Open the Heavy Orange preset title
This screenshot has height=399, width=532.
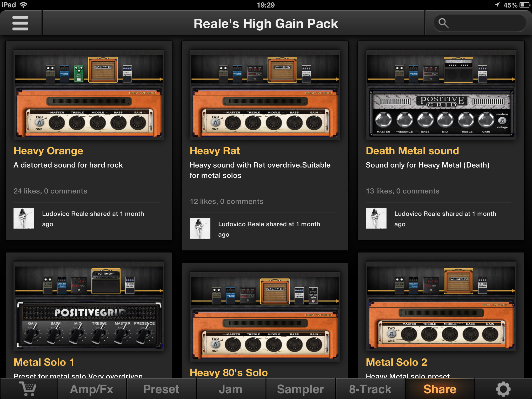click(x=48, y=151)
